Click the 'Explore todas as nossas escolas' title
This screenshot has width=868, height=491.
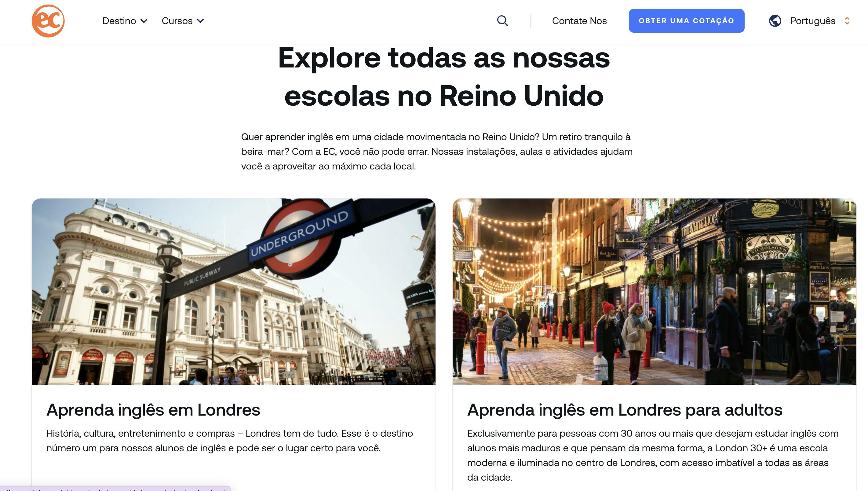[444, 77]
